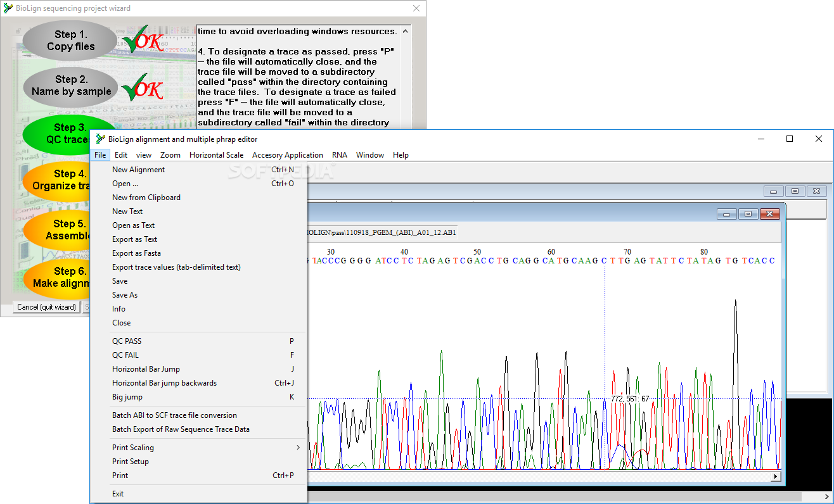Select Export trace values (tab-delimited text)
Image resolution: width=834 pixels, height=504 pixels.
click(x=199, y=267)
